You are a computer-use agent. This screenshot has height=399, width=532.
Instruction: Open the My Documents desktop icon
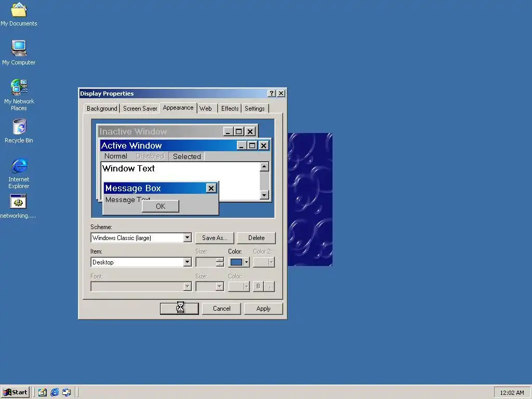19,14
